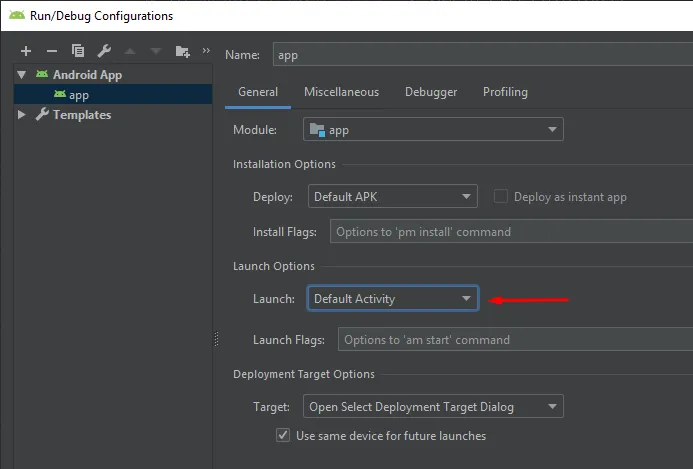Viewport: 693px width, 469px height.
Task: Enable Deploy as instant app checkbox
Action: (x=501, y=197)
